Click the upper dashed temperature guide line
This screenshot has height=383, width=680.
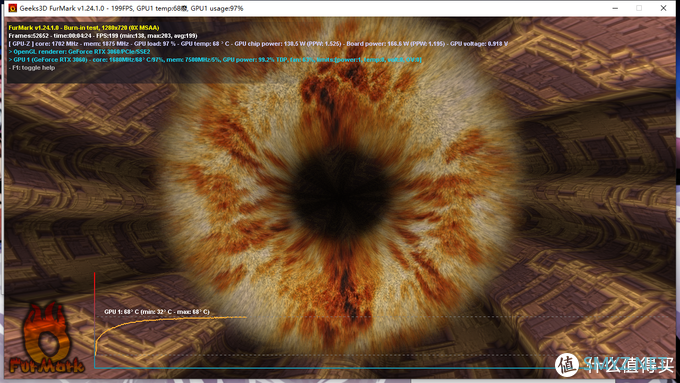tap(338, 317)
